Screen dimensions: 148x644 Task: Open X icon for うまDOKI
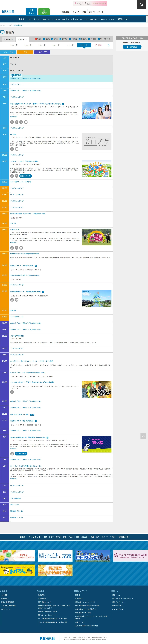[x=17, y=248]
